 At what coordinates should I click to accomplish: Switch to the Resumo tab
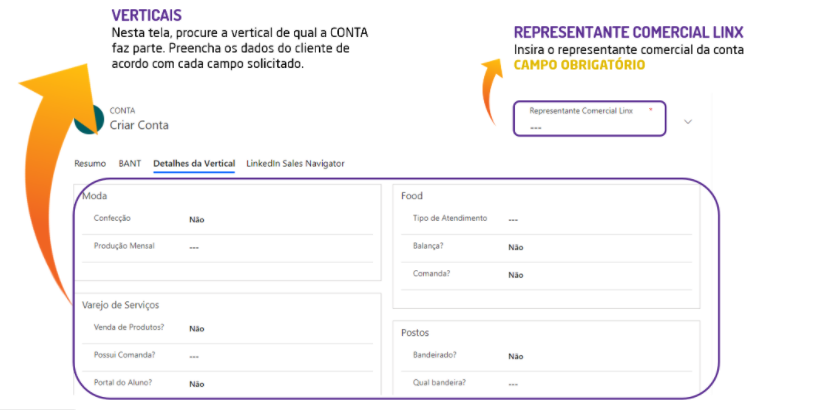click(x=90, y=162)
